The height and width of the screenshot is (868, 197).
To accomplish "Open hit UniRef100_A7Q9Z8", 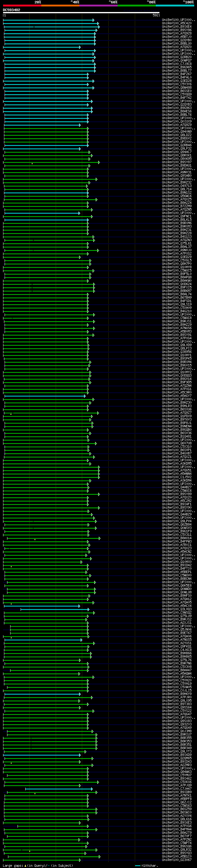I will pyautogui.click(x=177, y=34).
